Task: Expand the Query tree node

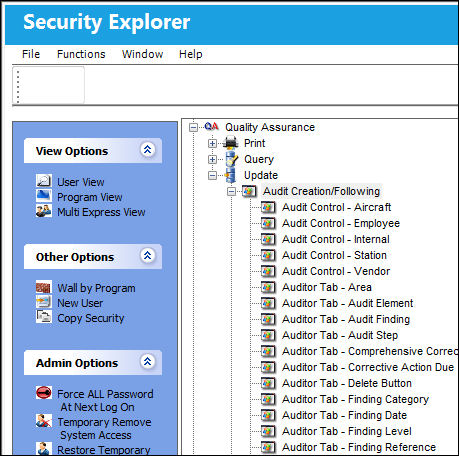Action: point(212,159)
